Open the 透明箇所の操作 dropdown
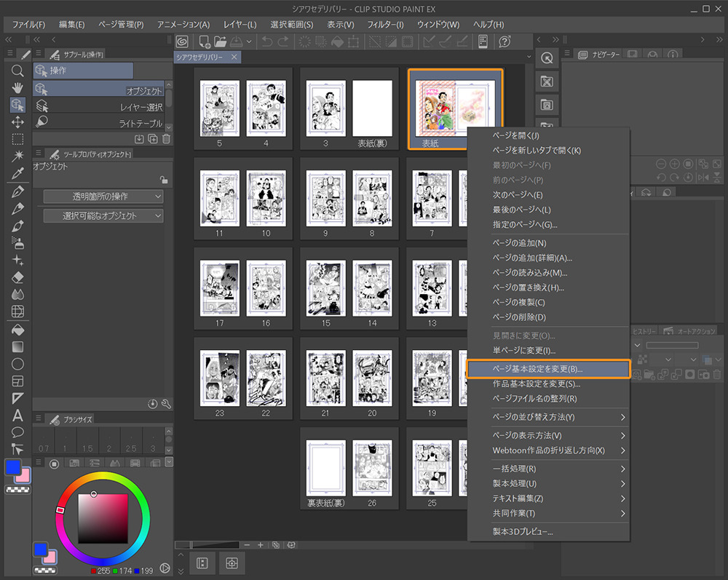 (102, 196)
